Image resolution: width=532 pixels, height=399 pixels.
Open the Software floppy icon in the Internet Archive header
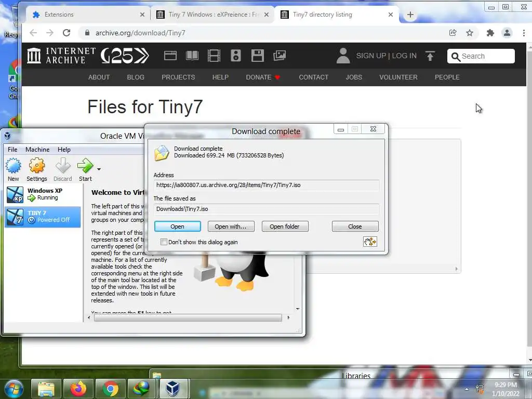(258, 55)
